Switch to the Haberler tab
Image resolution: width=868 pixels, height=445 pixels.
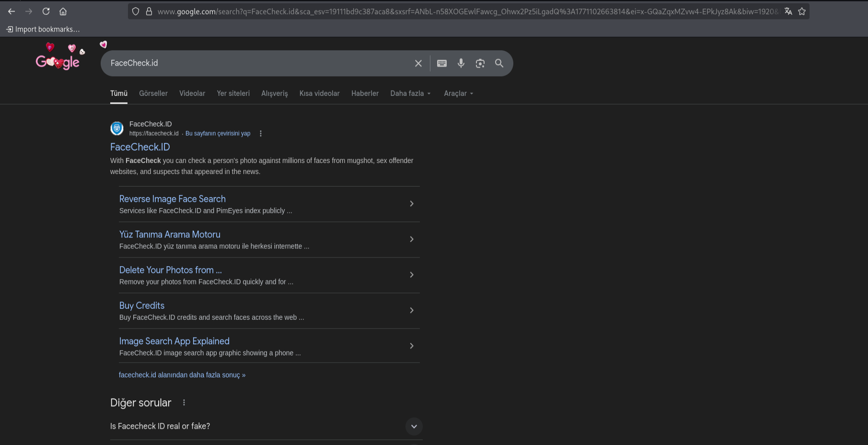365,94
